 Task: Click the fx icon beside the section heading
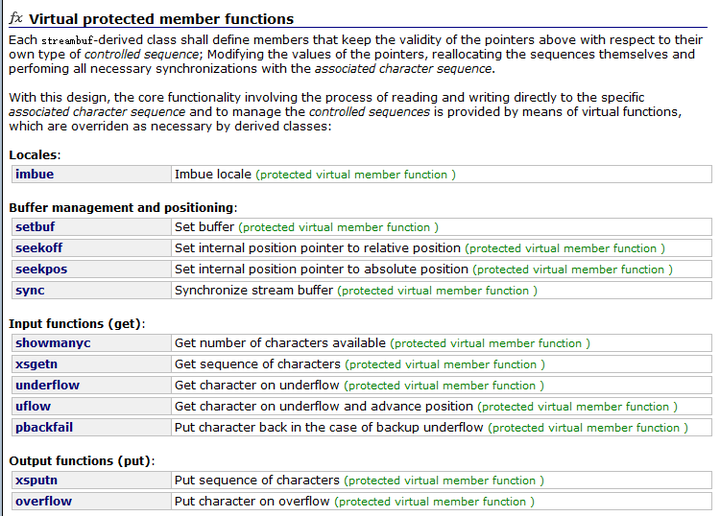click(x=16, y=18)
